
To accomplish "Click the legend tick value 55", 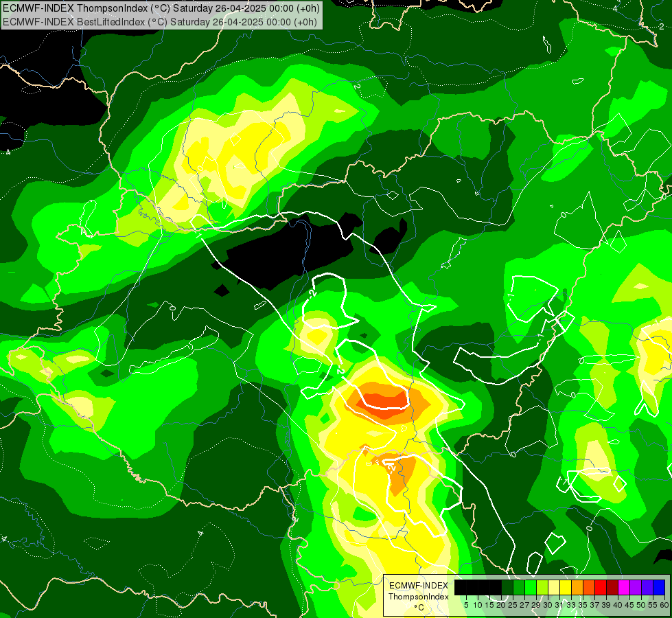I will point(653,605).
